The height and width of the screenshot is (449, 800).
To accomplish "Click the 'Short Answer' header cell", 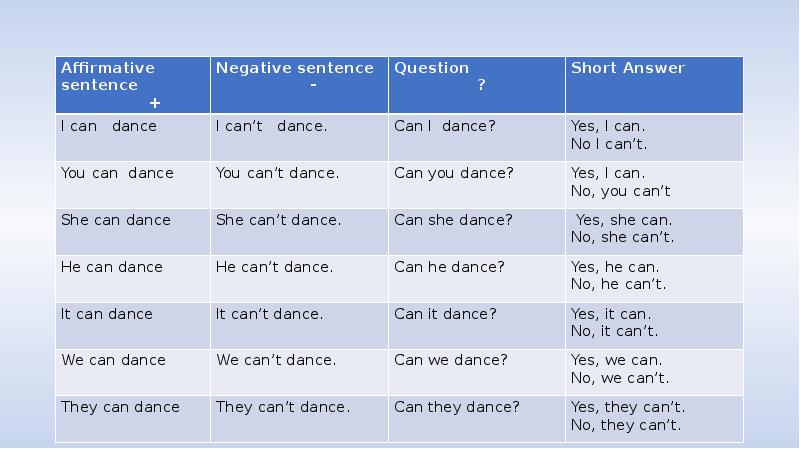I will click(x=654, y=85).
